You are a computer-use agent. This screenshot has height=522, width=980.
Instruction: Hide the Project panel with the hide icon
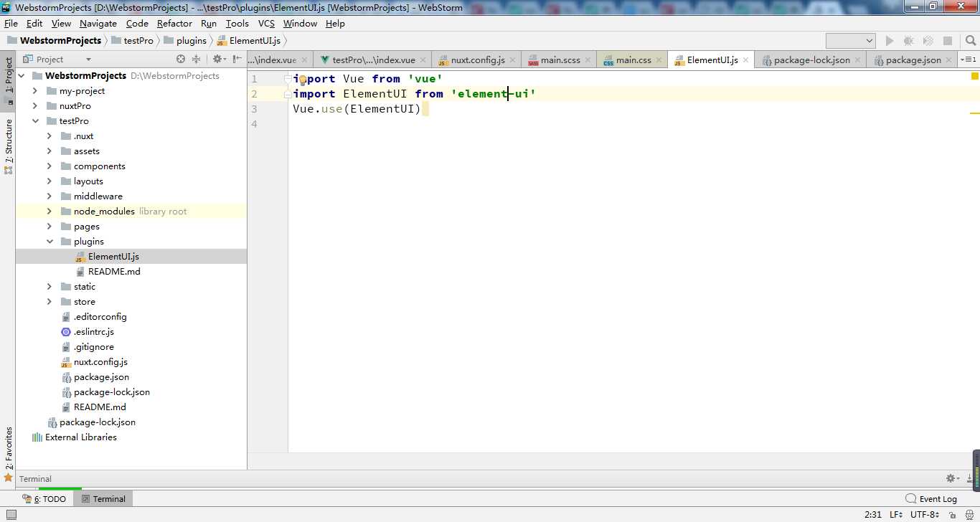(237, 60)
